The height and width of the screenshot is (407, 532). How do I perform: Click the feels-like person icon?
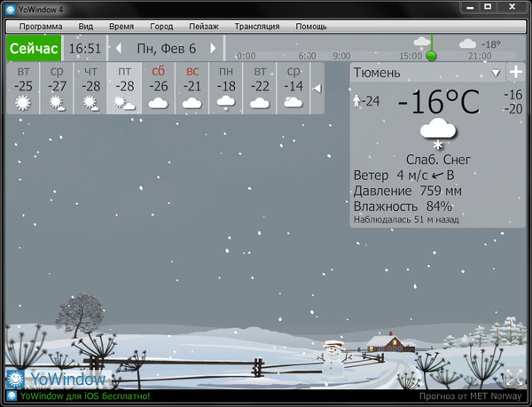click(356, 101)
